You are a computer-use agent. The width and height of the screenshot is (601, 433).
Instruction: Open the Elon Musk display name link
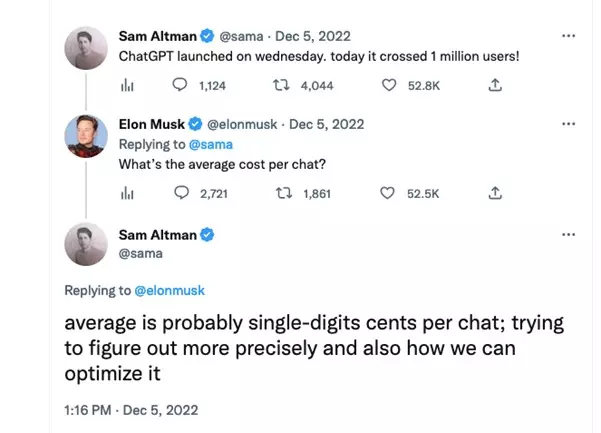pos(152,125)
